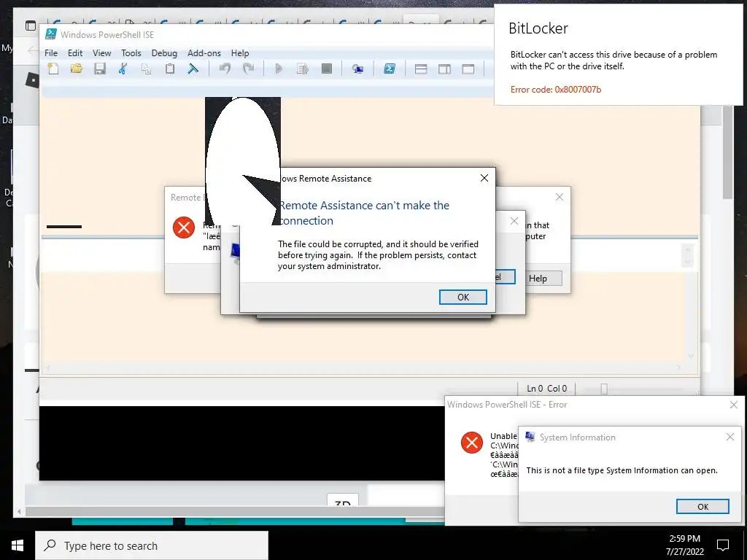Click the Cut scissors icon
747x560 pixels.
(123, 69)
